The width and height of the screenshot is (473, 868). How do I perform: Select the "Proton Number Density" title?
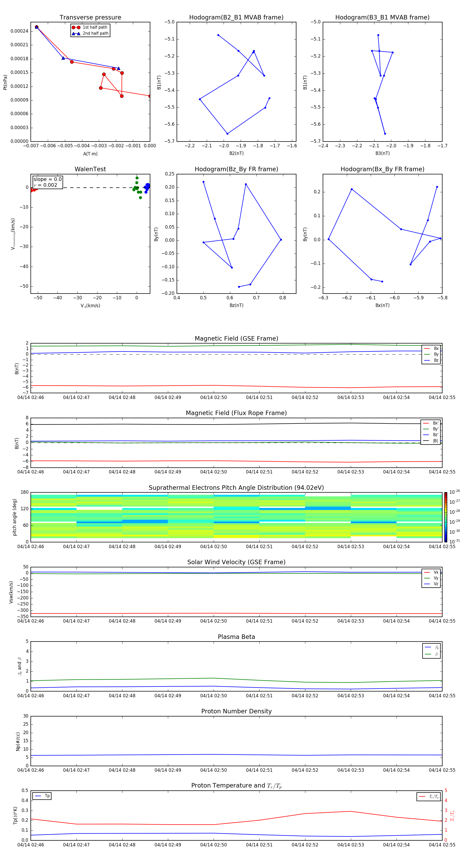[236, 712]
